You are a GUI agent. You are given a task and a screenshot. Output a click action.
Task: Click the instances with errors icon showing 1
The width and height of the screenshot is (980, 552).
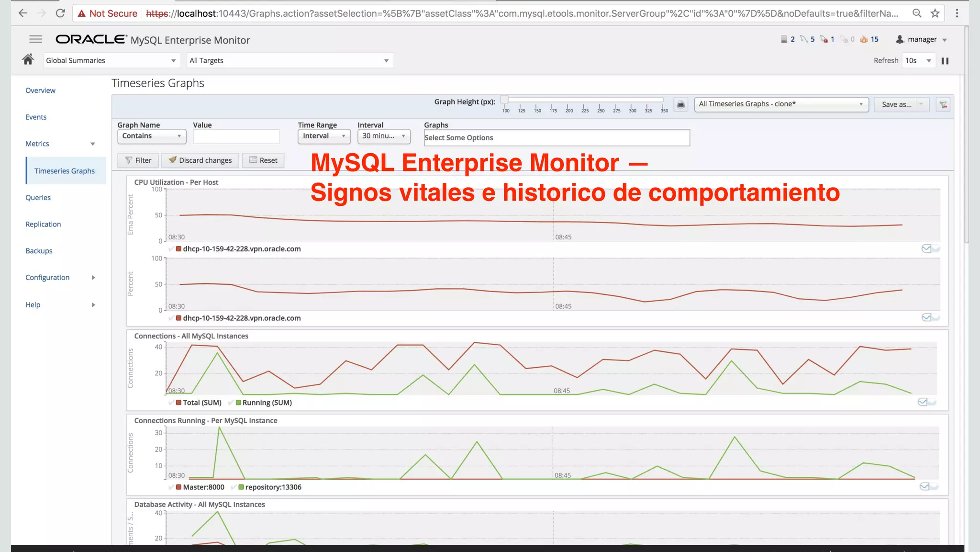(824, 39)
